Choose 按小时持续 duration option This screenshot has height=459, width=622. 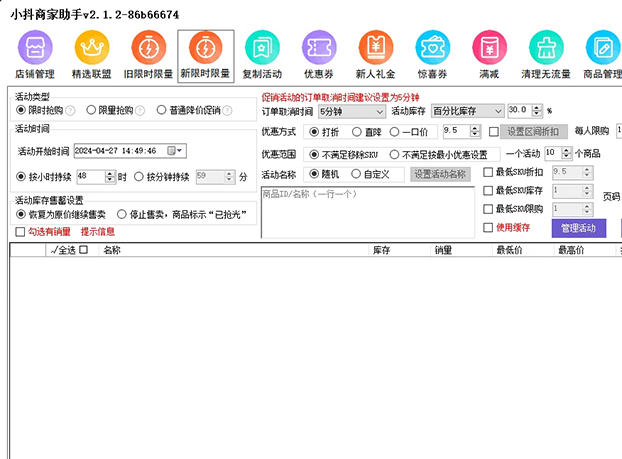(x=21, y=177)
